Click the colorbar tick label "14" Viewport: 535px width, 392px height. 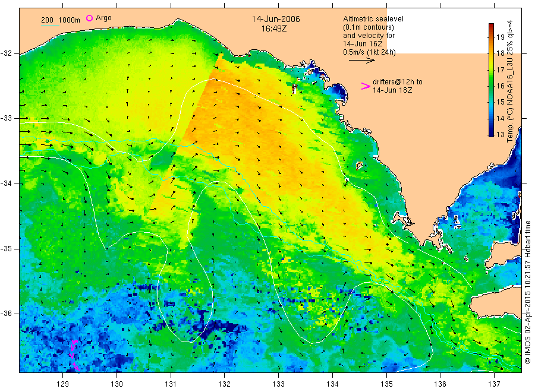pyautogui.click(x=500, y=118)
